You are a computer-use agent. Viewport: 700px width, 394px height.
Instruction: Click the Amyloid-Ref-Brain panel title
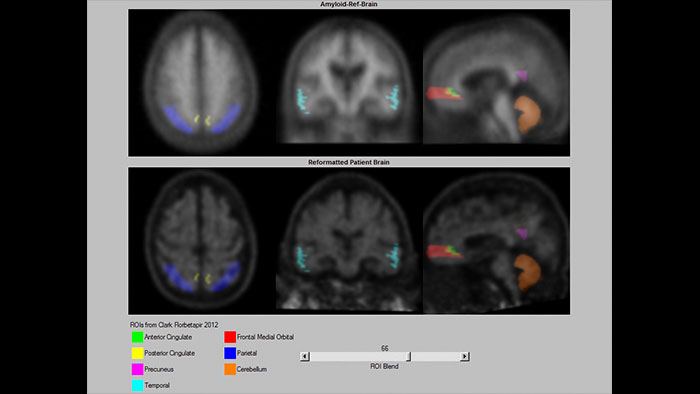349,4
